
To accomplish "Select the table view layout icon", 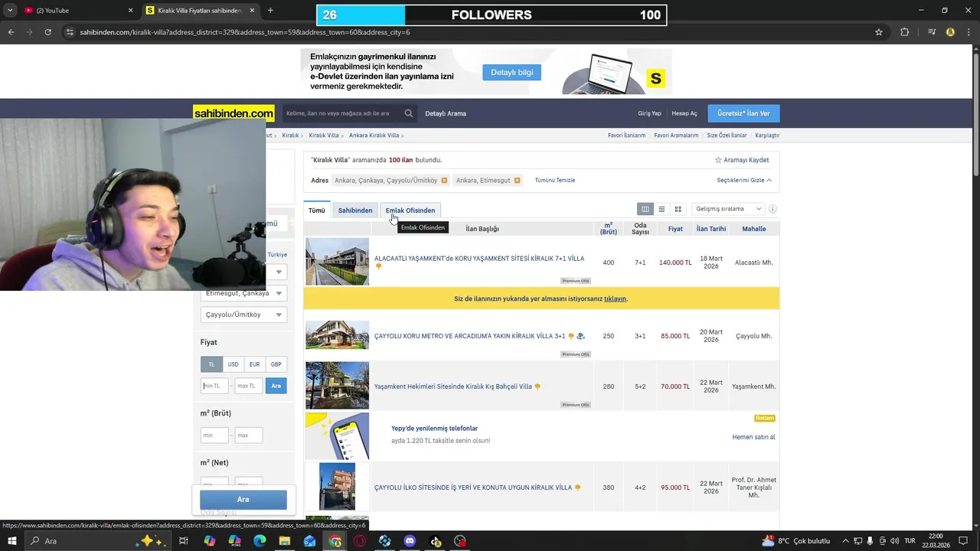I will point(645,209).
